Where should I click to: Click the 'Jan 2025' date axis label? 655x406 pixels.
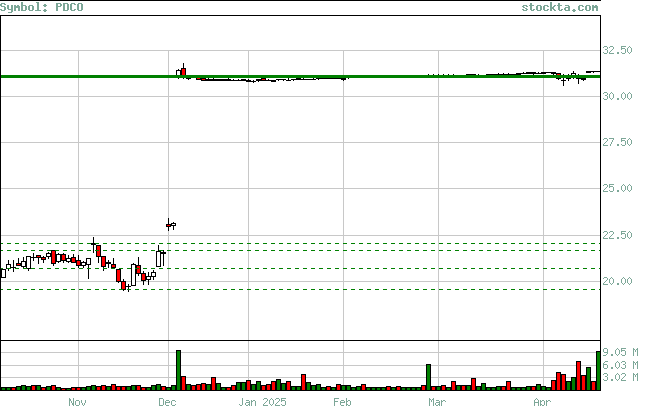click(x=262, y=401)
